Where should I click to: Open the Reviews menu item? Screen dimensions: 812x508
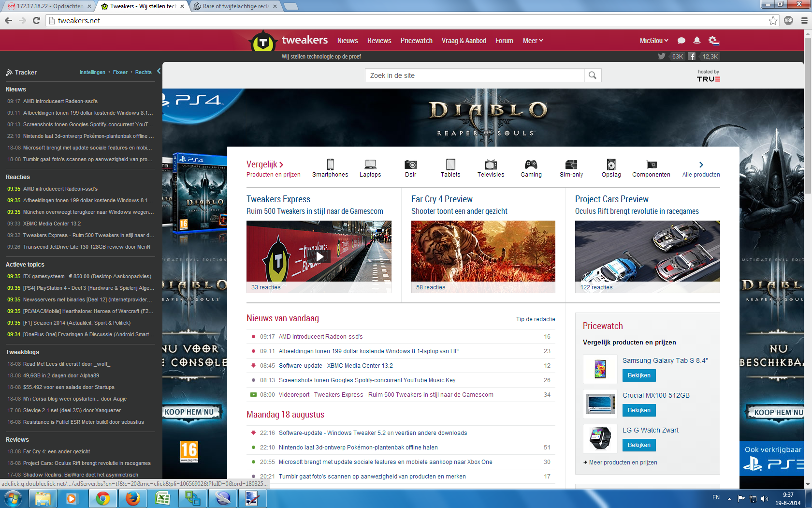point(379,41)
